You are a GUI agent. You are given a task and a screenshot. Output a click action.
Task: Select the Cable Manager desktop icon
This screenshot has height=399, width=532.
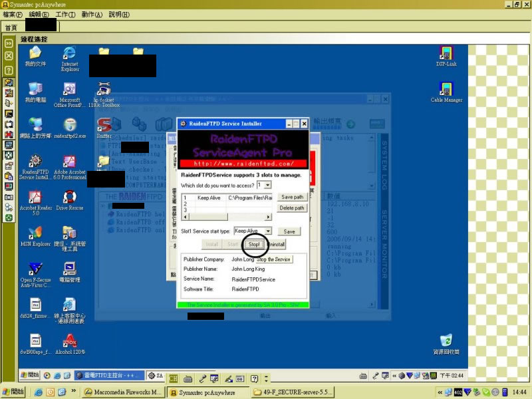[x=446, y=92]
